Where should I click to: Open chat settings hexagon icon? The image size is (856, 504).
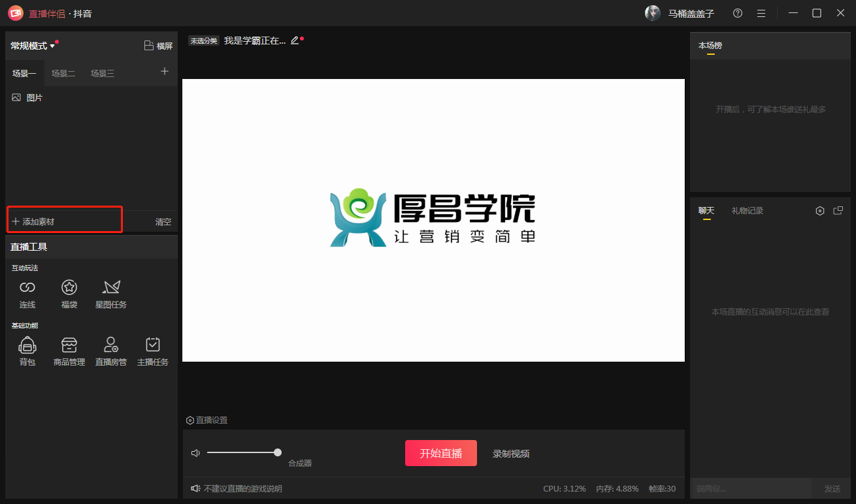pyautogui.click(x=820, y=211)
